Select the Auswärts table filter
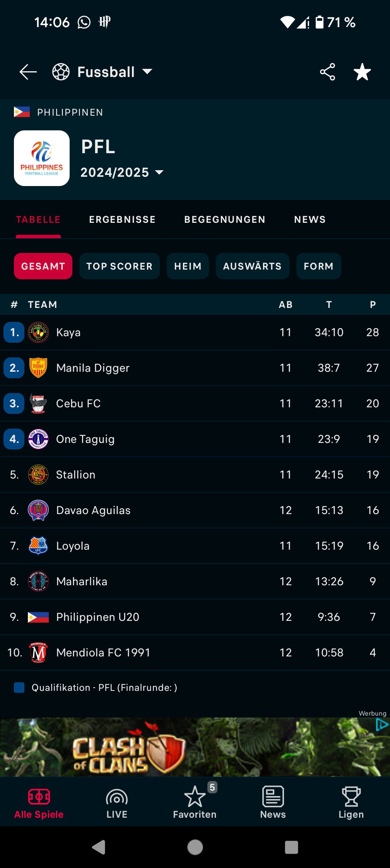 [252, 266]
